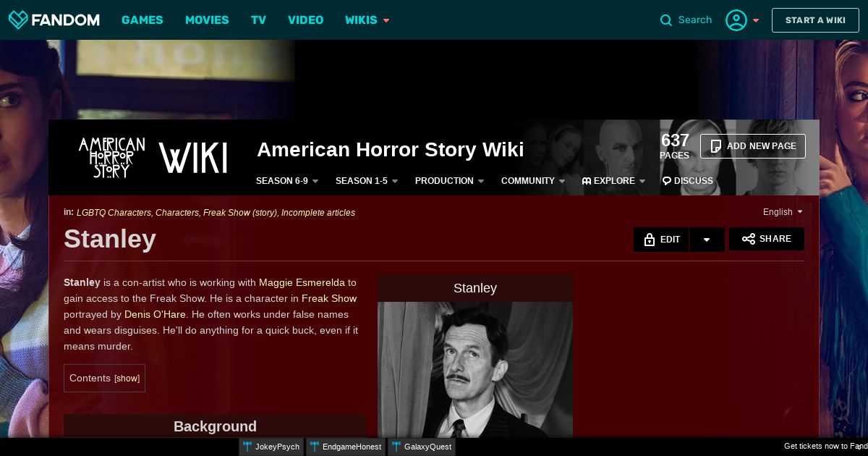Screen dimensions: 868x456
Task: Open the TV menu item
Action: pos(259,20)
